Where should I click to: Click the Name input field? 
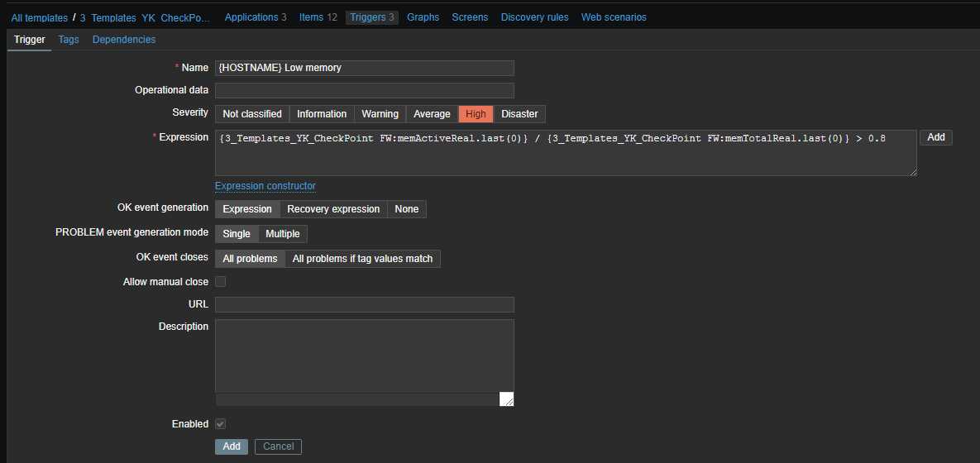click(x=365, y=68)
